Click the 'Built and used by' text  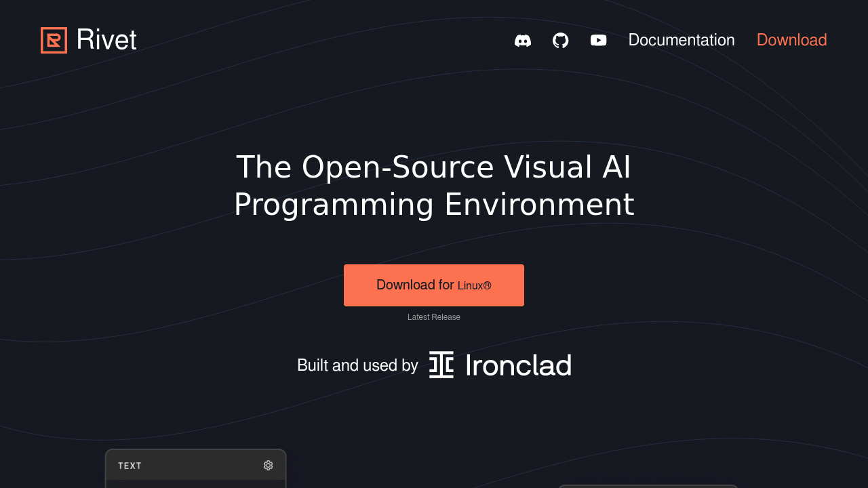pos(357,365)
